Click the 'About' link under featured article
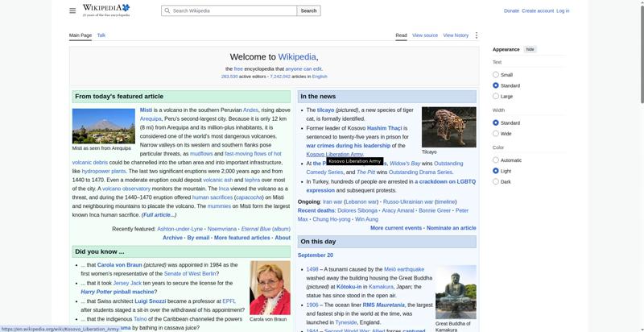This screenshot has width=644, height=332. tap(283, 238)
